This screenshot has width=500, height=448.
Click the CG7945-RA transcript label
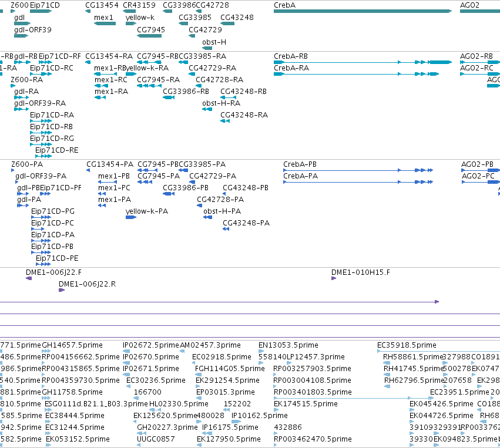[158, 80]
